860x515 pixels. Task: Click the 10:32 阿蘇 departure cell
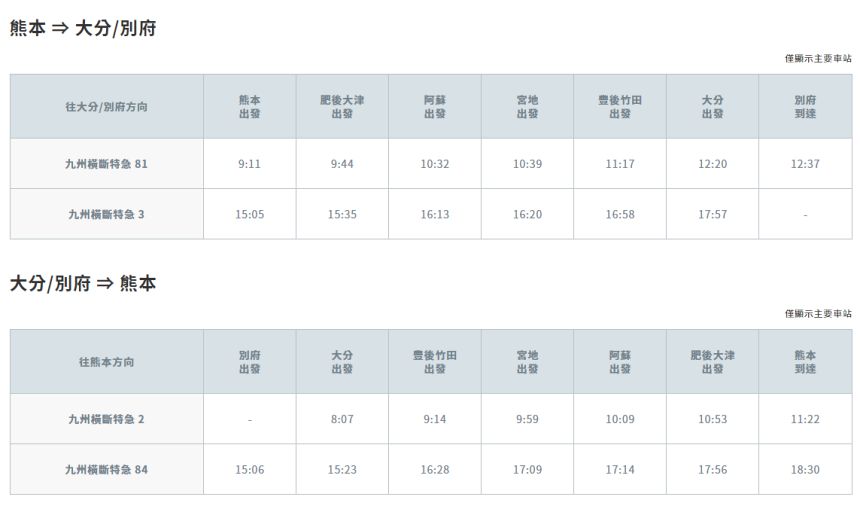point(435,164)
